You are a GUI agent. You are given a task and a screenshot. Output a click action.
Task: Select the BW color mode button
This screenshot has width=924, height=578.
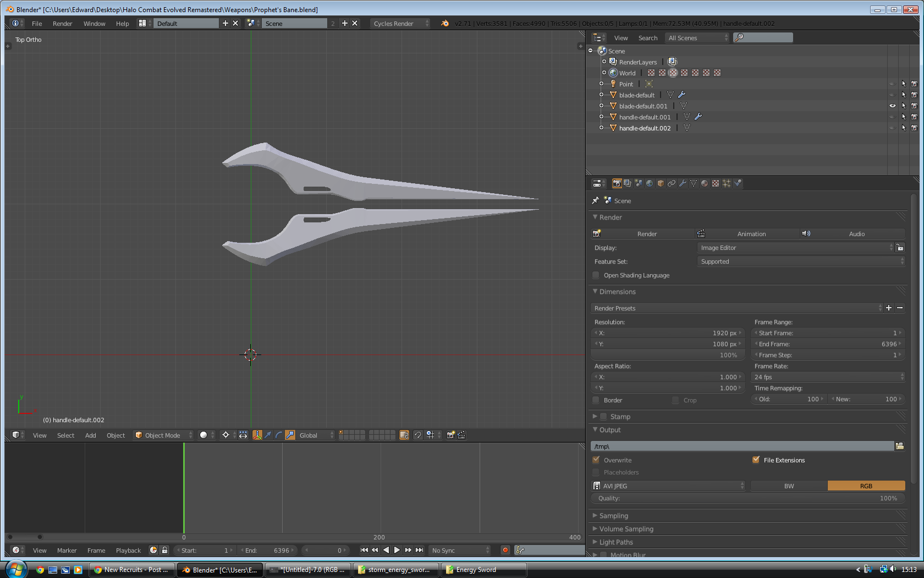coord(789,486)
